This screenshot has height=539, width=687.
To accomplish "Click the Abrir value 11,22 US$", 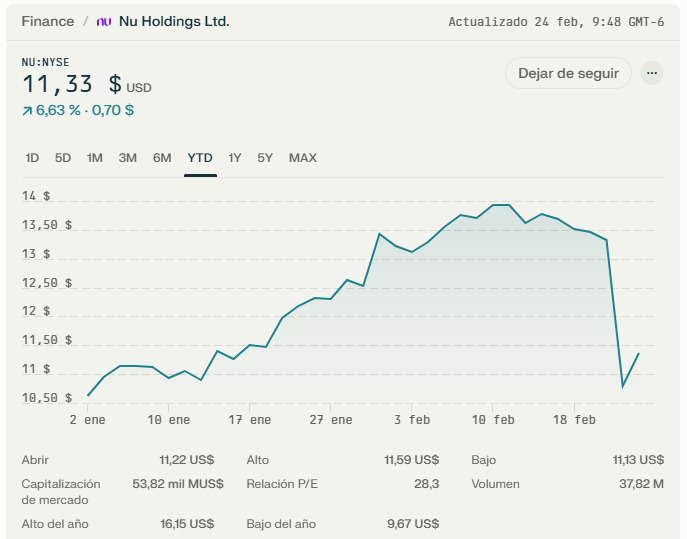I will click(x=187, y=460).
